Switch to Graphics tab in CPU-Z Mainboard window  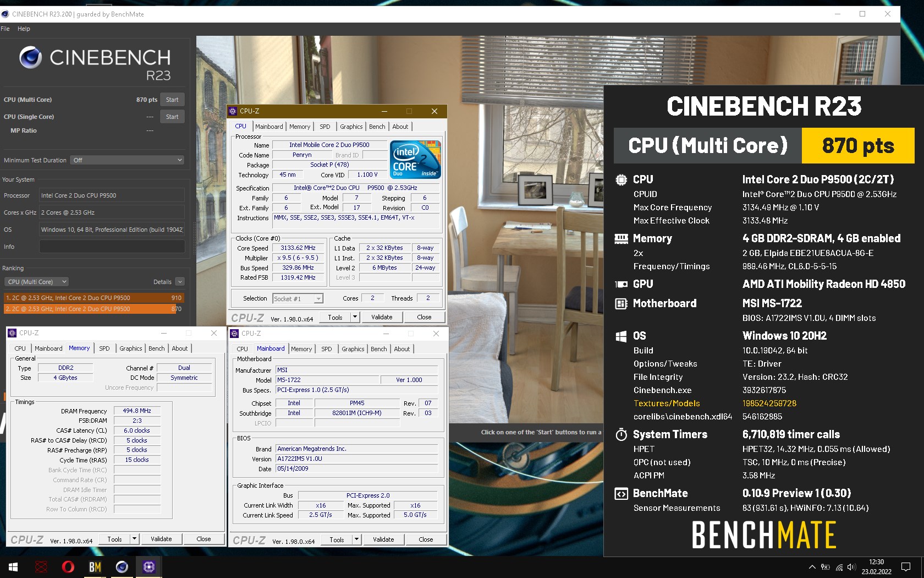click(x=353, y=349)
